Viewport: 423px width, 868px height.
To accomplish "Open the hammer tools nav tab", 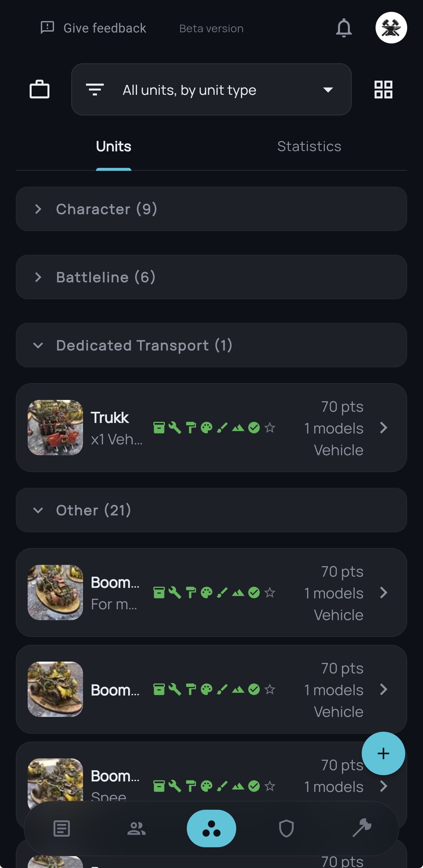I will coord(362,828).
